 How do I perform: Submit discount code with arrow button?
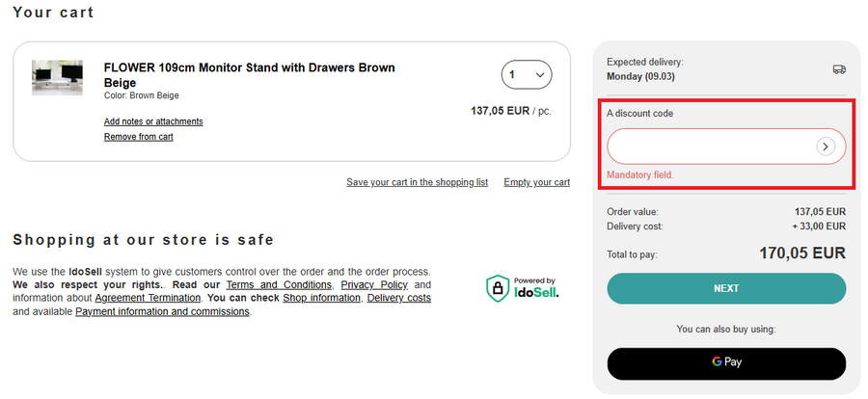826,146
